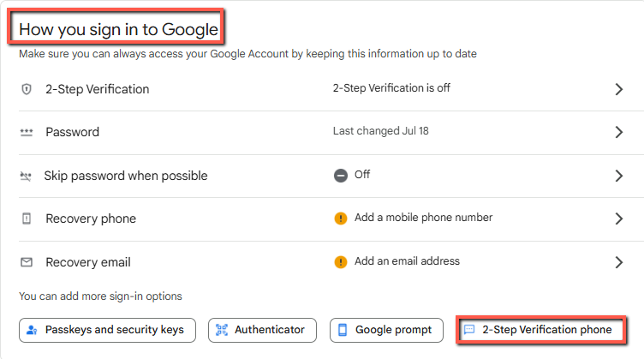Click the Passkeys and security keys button
This screenshot has height=359, width=644.
point(107,330)
